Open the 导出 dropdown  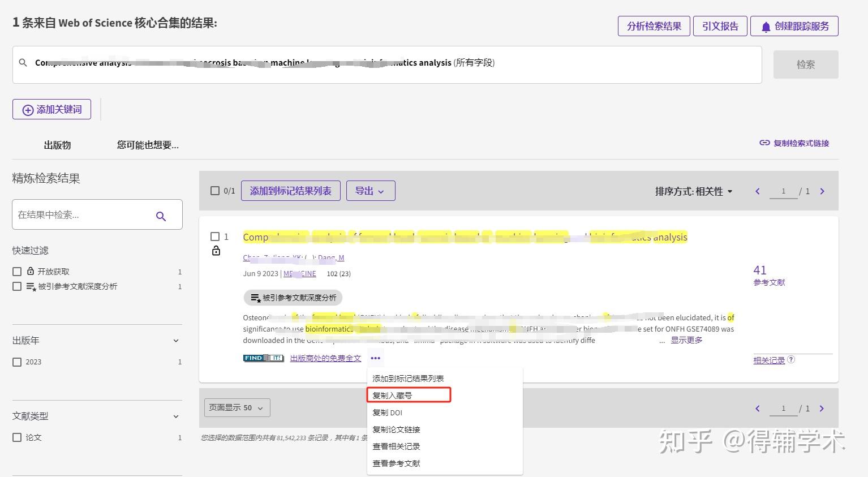point(370,191)
